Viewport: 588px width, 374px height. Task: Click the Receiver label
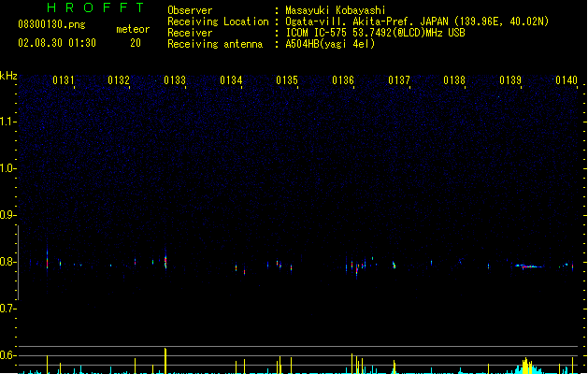coord(190,33)
